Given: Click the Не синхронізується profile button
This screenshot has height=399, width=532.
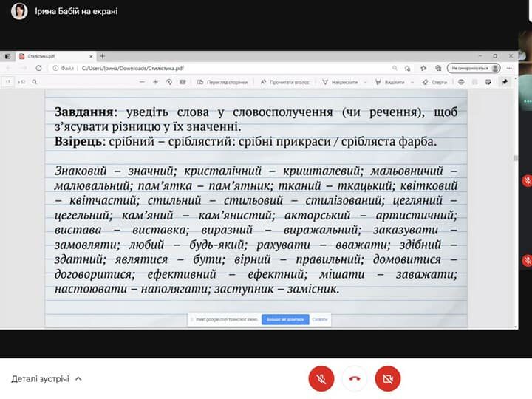Looking at the screenshot, I should [x=474, y=68].
